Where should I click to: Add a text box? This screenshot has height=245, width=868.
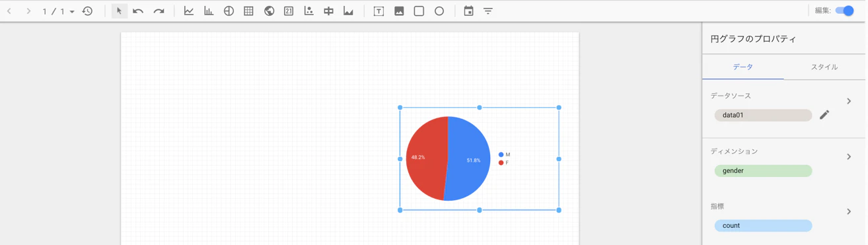(379, 11)
